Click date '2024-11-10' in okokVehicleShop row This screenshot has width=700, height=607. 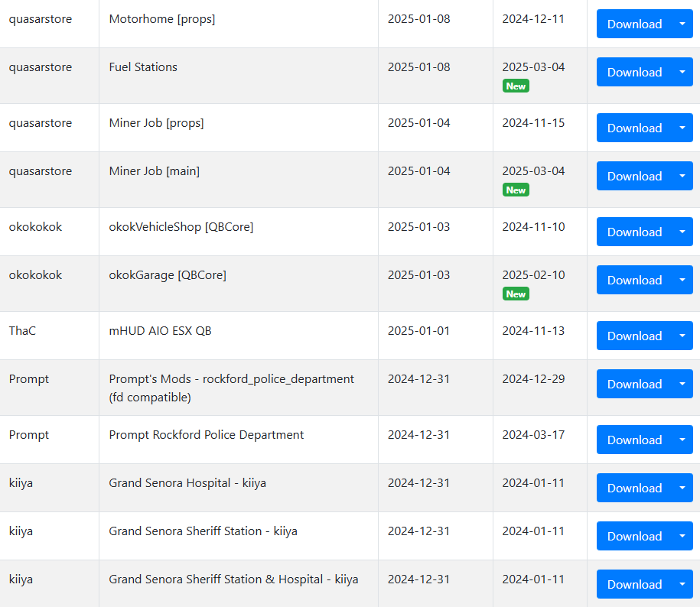[x=533, y=226]
